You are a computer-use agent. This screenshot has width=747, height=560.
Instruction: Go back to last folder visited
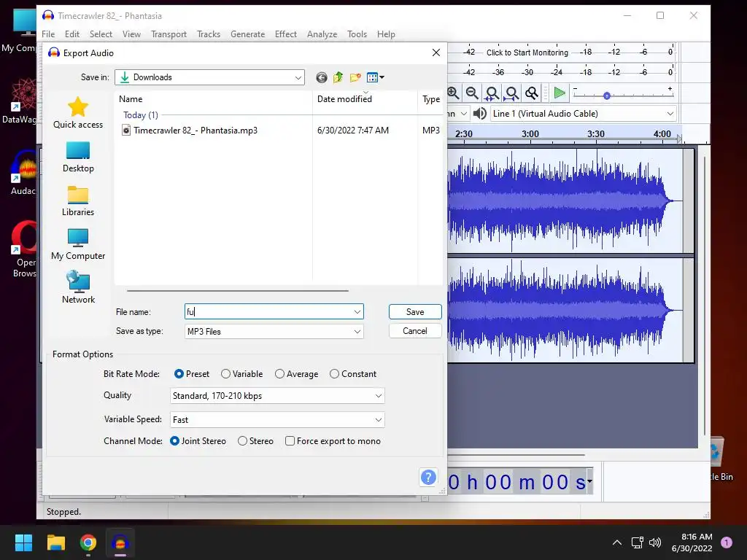coord(322,77)
